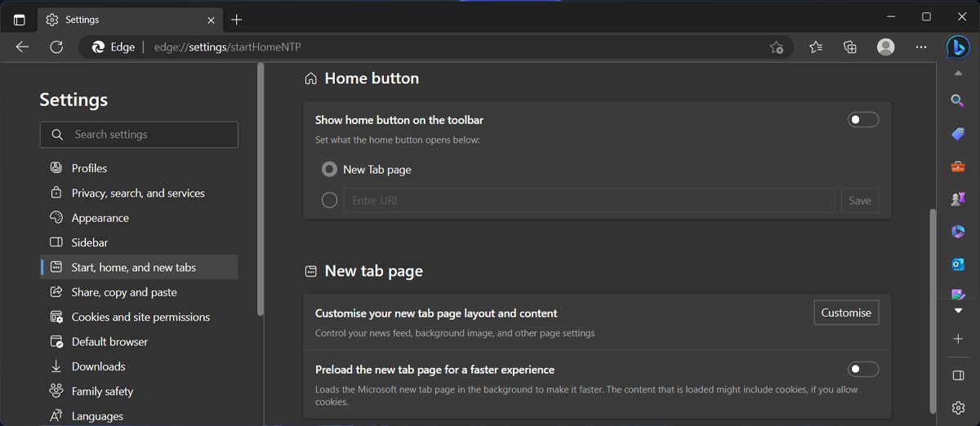Open Languages settings section
Viewport: 980px width, 426px height.
[x=139, y=415]
